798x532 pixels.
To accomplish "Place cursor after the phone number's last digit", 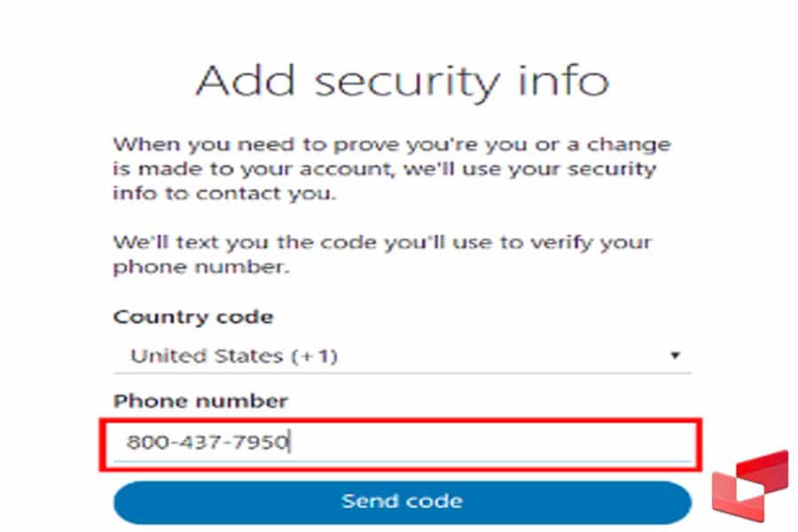I will pos(291,441).
